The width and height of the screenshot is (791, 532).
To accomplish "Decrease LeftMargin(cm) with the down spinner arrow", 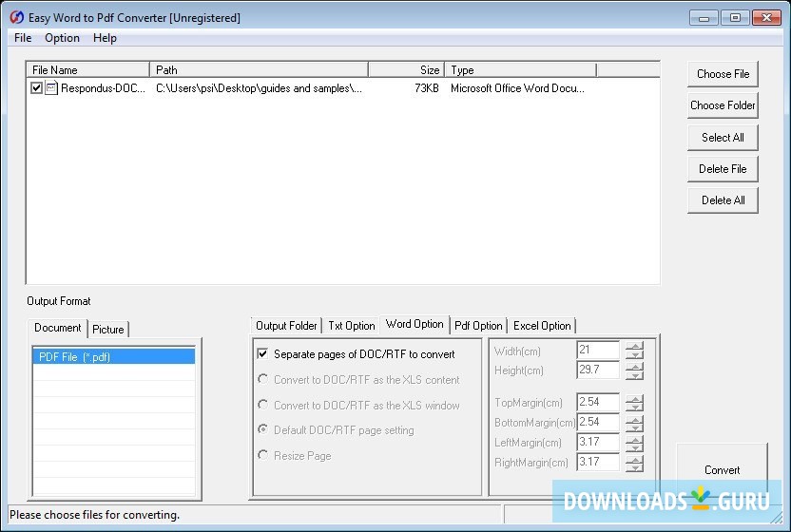I will [x=635, y=447].
